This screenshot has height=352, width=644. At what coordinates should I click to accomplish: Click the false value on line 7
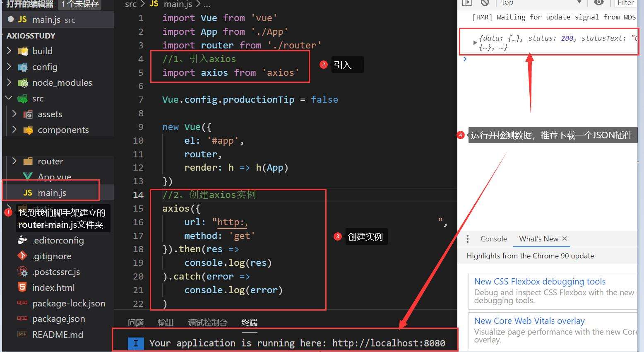tap(324, 99)
